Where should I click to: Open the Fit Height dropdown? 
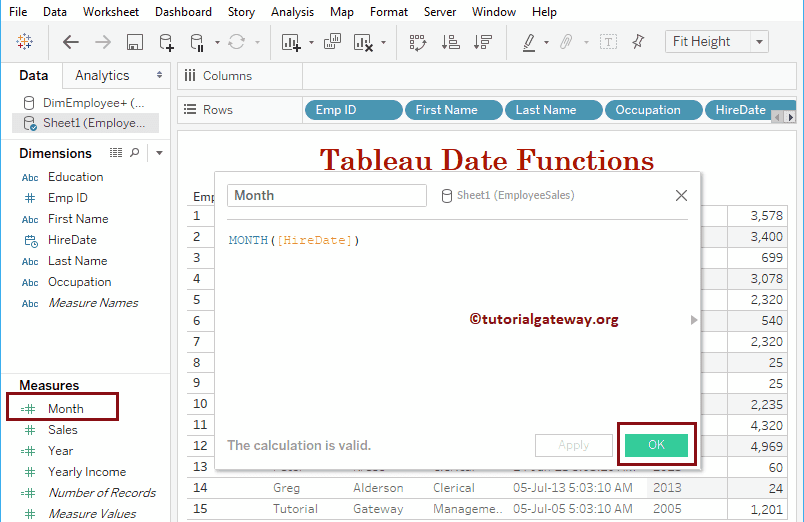(716, 42)
